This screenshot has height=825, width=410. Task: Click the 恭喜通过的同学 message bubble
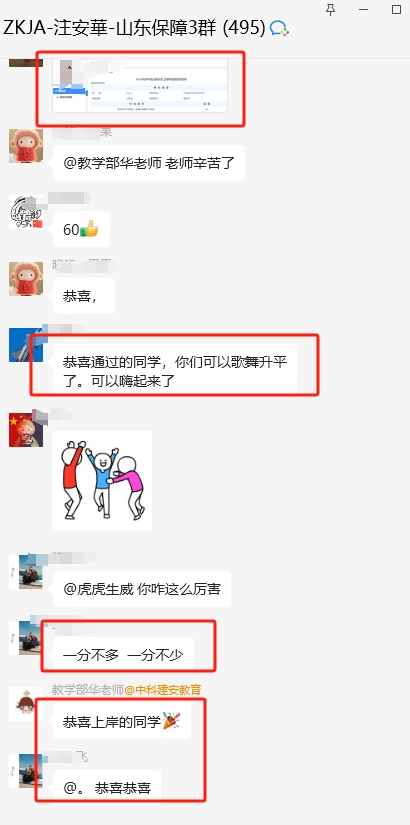175,371
